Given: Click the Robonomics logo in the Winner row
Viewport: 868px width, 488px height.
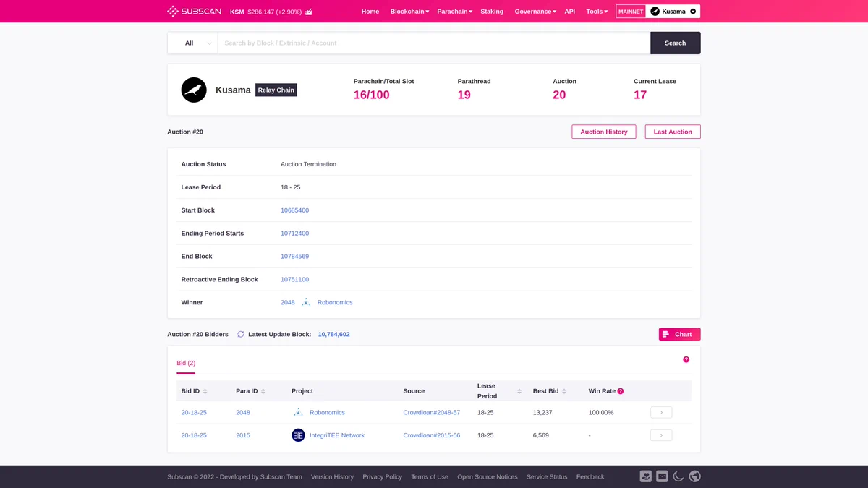Looking at the screenshot, I should click(306, 302).
